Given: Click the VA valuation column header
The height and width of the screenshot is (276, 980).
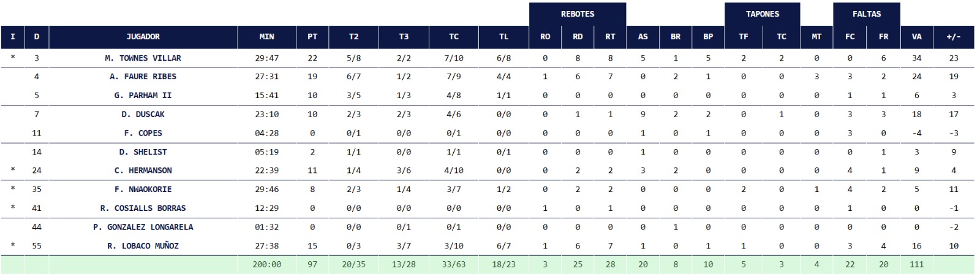Looking at the screenshot, I should click(916, 37).
